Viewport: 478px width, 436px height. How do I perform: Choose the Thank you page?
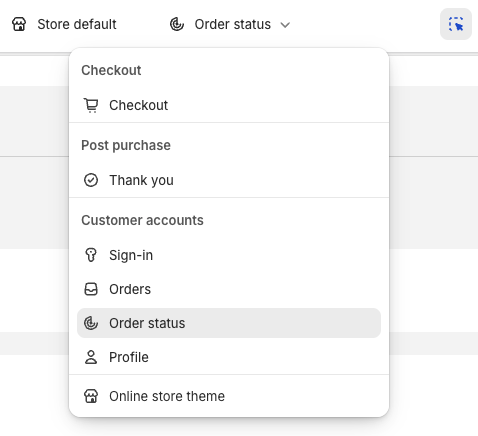(x=229, y=180)
